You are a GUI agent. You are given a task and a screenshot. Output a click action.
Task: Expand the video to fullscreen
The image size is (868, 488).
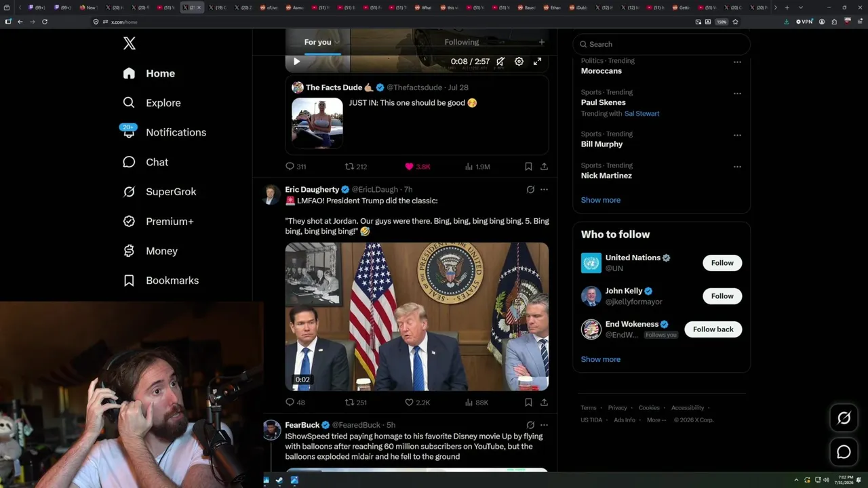click(x=537, y=62)
